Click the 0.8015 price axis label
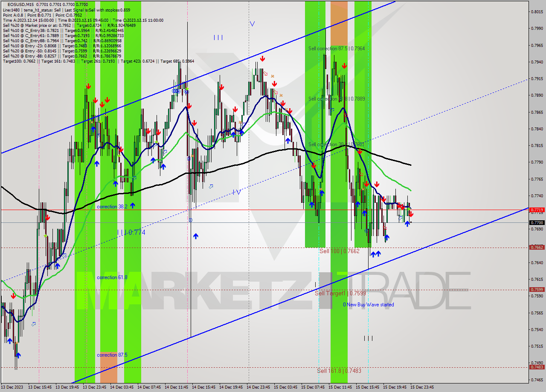Image resolution: width=546 pixels, height=392 pixels. click(x=537, y=12)
